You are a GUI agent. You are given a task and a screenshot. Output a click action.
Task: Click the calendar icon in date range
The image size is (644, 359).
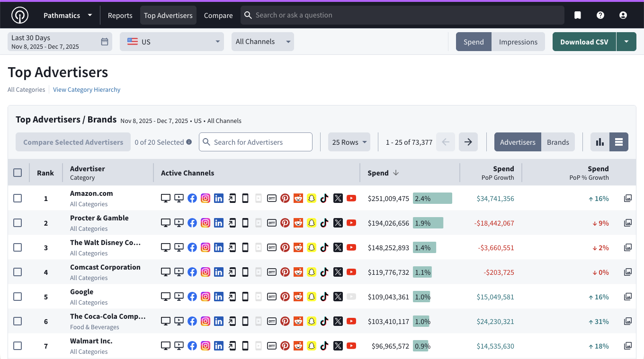click(x=105, y=42)
